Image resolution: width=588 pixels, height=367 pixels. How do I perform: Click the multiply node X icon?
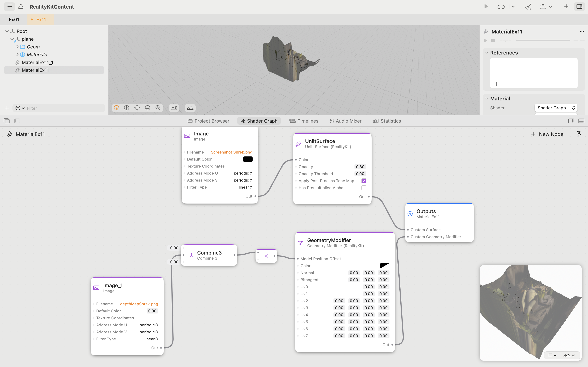pos(266,256)
